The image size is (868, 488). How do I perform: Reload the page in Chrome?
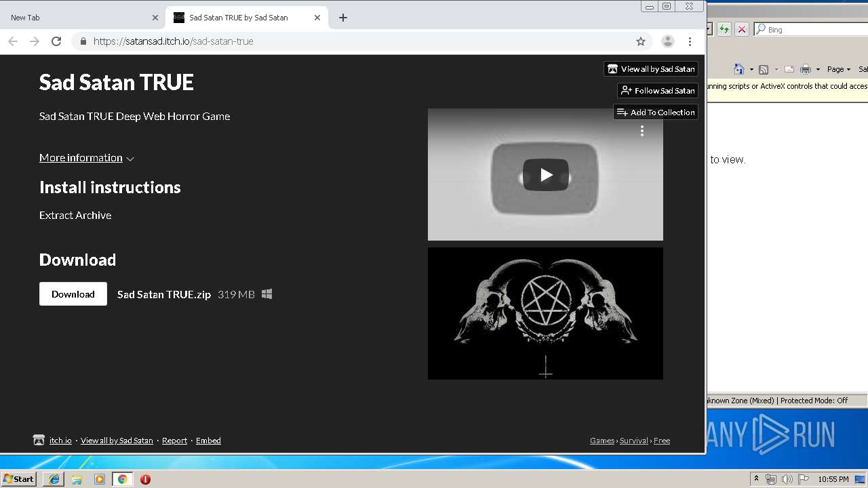tap(56, 41)
